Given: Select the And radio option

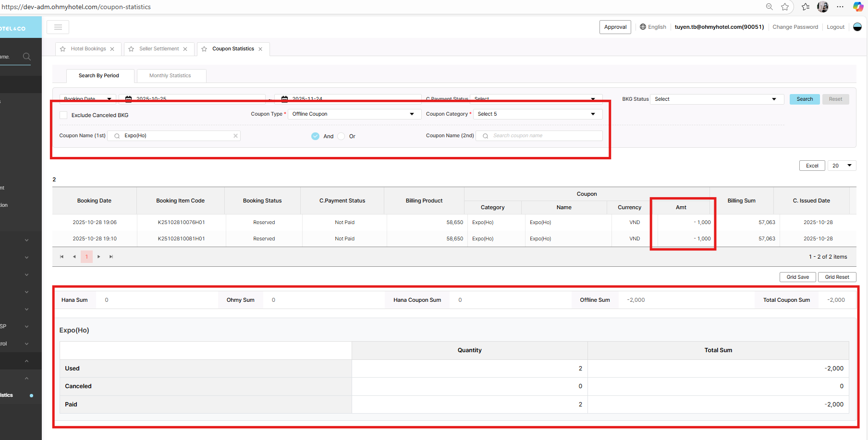Looking at the screenshot, I should point(315,136).
